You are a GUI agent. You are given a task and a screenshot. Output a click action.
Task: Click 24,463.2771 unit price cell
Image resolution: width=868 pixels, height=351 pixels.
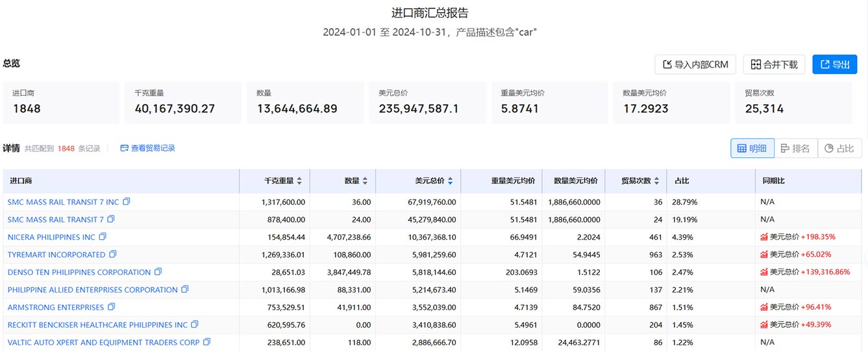coord(575,343)
